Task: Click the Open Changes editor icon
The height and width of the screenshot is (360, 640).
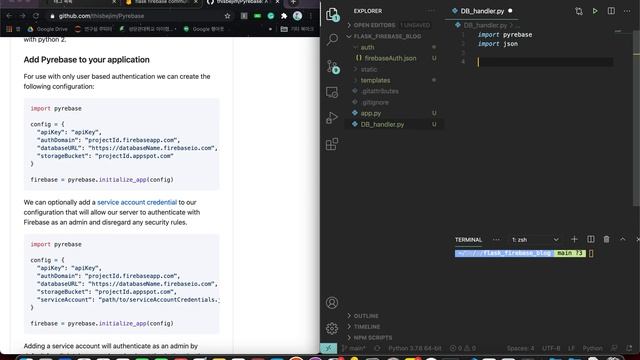Action: (579, 11)
